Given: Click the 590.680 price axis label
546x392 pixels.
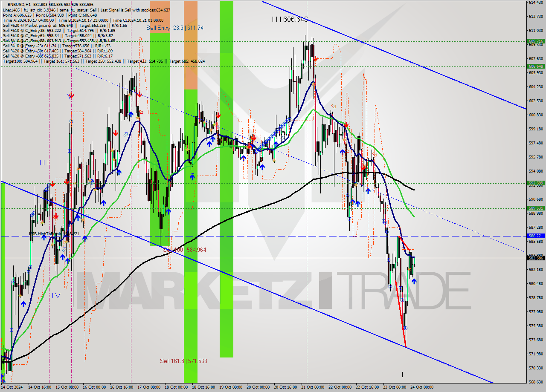Looking at the screenshot, I should [536, 199].
